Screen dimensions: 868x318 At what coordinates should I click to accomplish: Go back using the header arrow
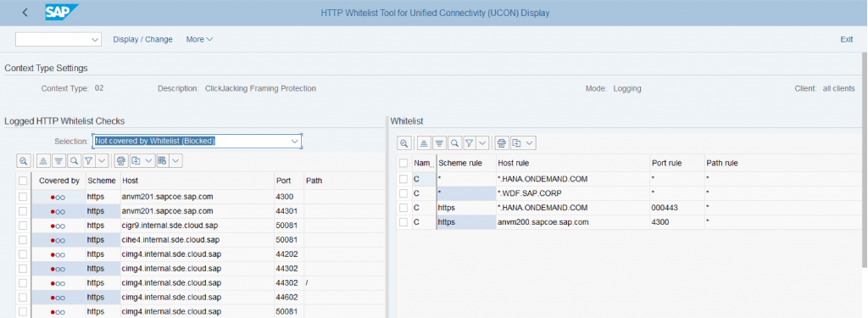[x=25, y=12]
